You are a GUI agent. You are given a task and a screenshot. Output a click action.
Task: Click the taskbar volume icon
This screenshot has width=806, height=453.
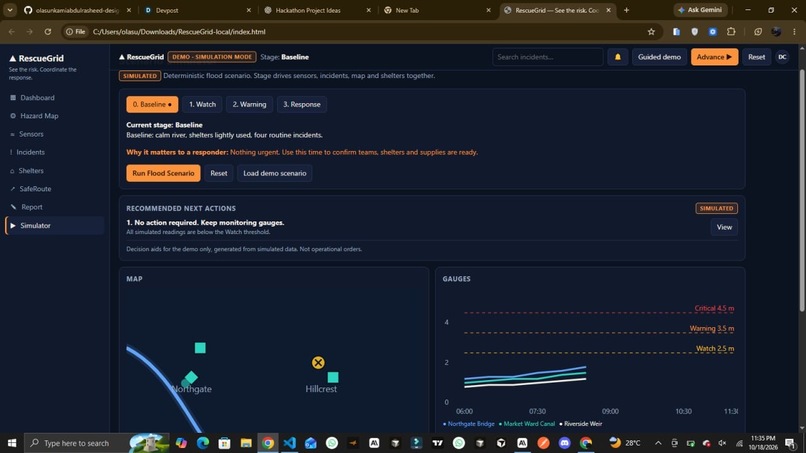(x=722, y=443)
